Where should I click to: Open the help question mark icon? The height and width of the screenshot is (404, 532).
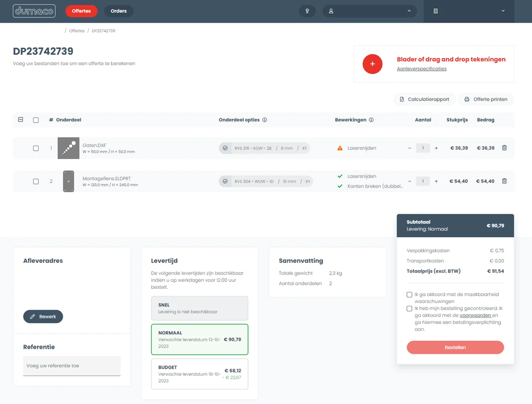307,11
